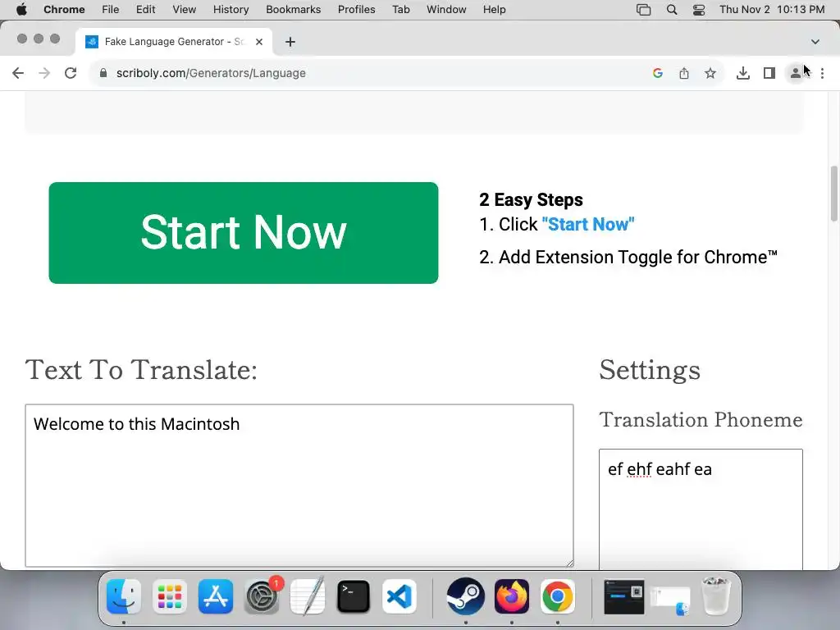Bookmark this page with the star icon
Image resolution: width=840 pixels, height=630 pixels.
click(710, 73)
